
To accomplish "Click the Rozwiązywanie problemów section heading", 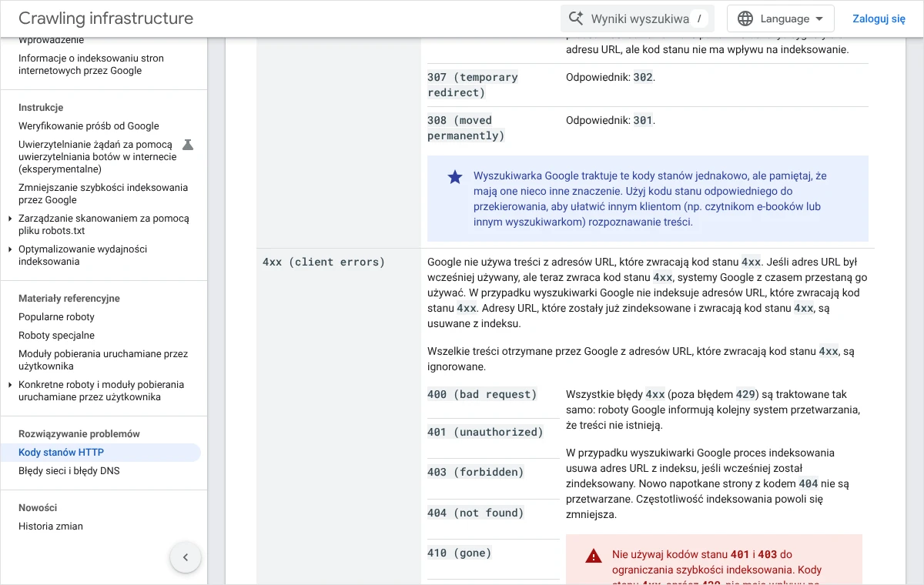I will 79,434.
